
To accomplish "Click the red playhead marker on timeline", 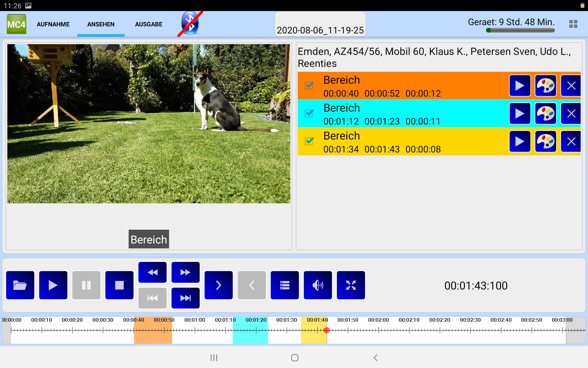I will (x=327, y=330).
